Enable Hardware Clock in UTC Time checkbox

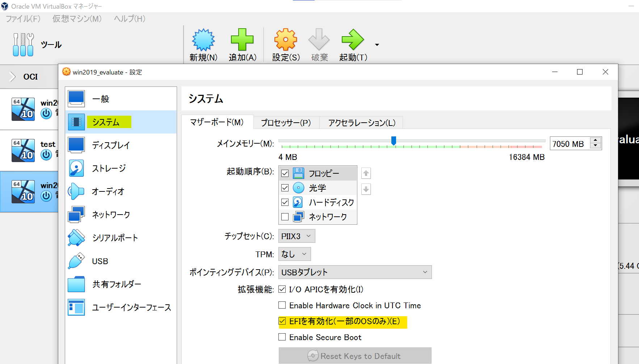(x=282, y=305)
